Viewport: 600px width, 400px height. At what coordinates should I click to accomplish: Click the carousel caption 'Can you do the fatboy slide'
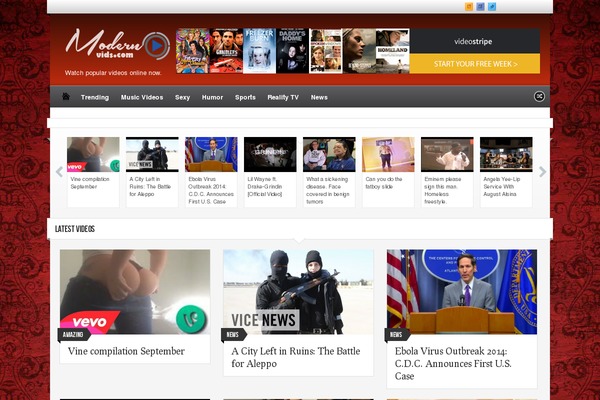tap(384, 183)
